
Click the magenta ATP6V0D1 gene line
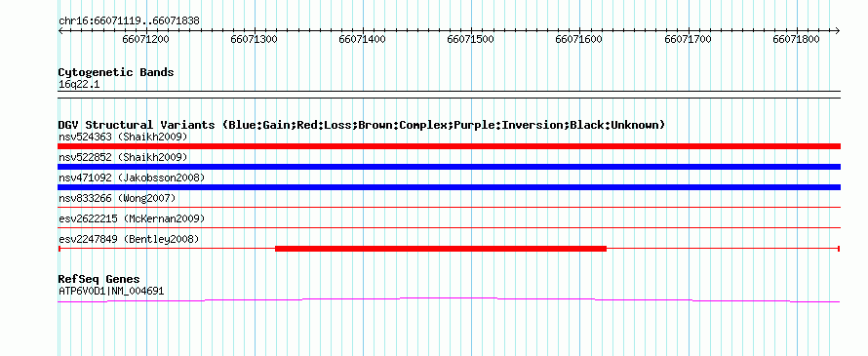point(449,299)
